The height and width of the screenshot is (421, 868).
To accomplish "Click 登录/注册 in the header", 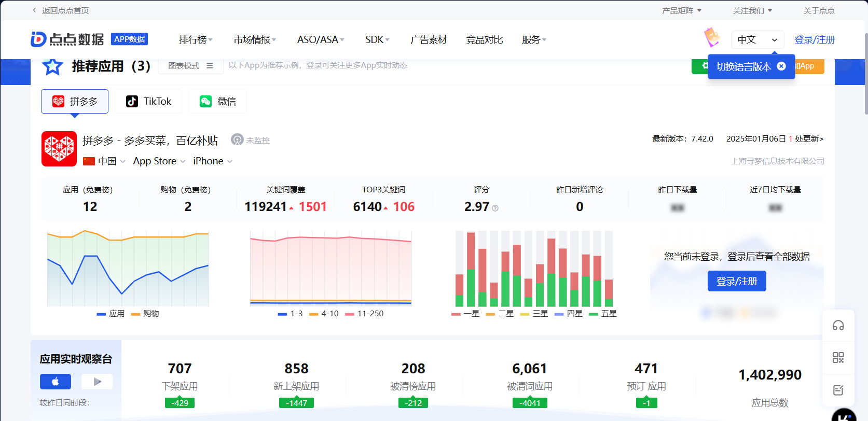I will pyautogui.click(x=815, y=40).
